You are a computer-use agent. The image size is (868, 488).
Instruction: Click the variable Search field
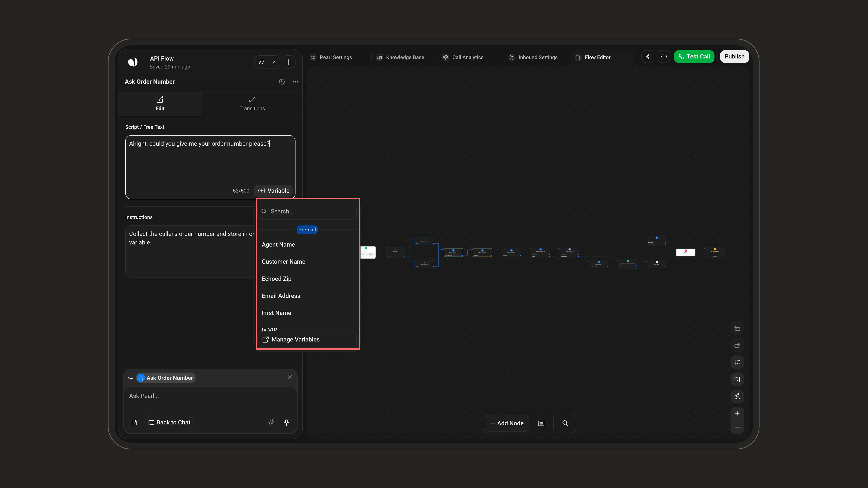point(307,211)
